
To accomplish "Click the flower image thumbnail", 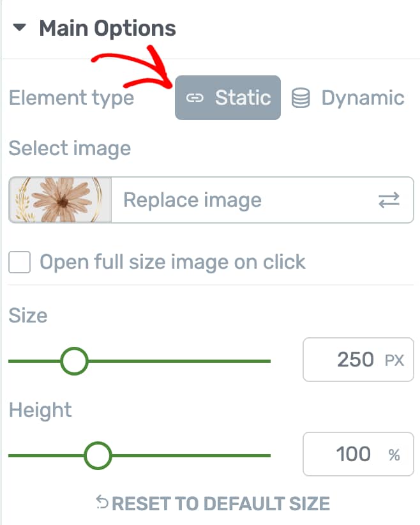I will tap(60, 200).
